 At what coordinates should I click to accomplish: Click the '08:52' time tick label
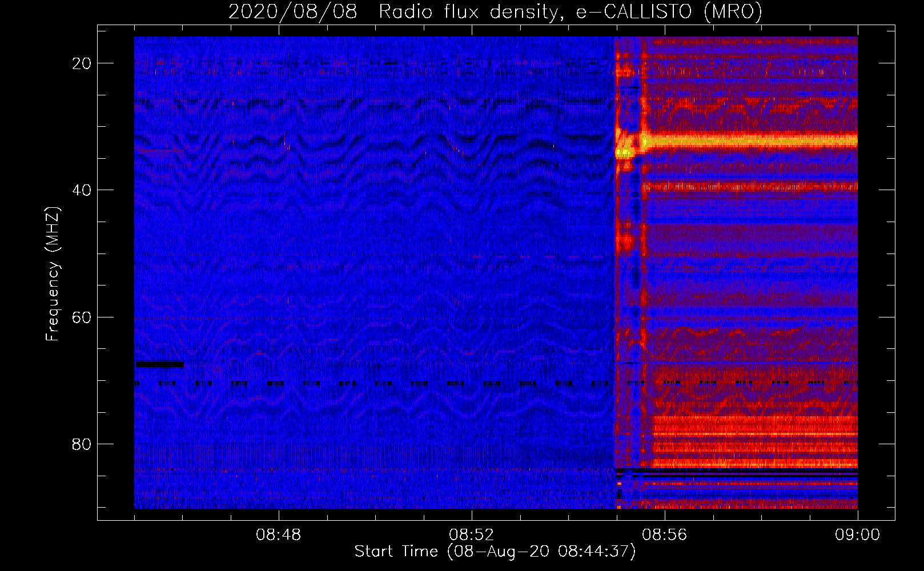click(472, 535)
